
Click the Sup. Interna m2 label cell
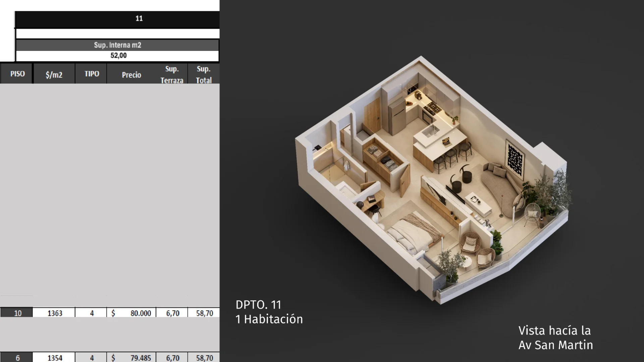tap(117, 45)
